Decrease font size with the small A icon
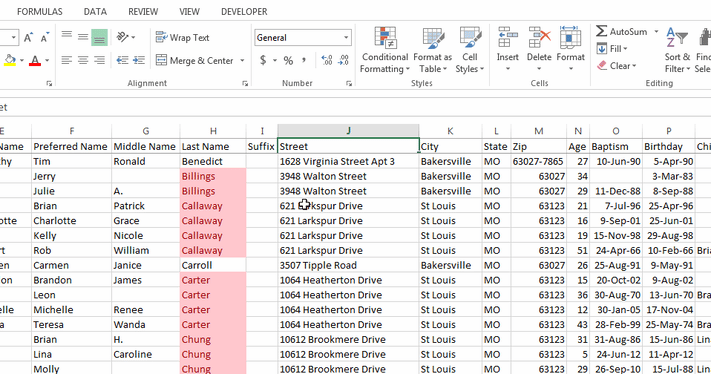 (x=44, y=38)
